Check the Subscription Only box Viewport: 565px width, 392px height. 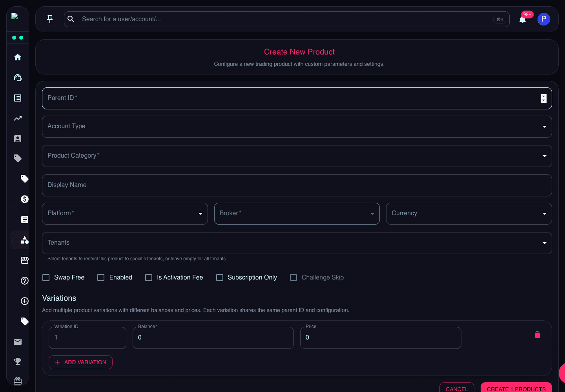[220, 278]
